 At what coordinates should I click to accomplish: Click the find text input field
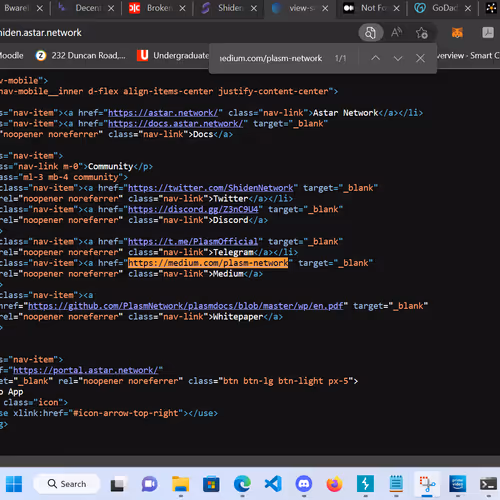click(271, 58)
